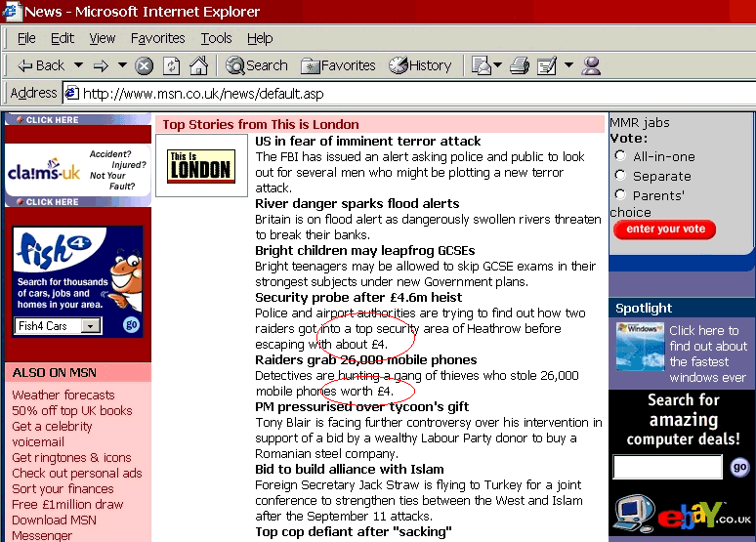This screenshot has width=756, height=542.
Task: Open PM pressurised over tycoon's gift story
Action: [361, 406]
